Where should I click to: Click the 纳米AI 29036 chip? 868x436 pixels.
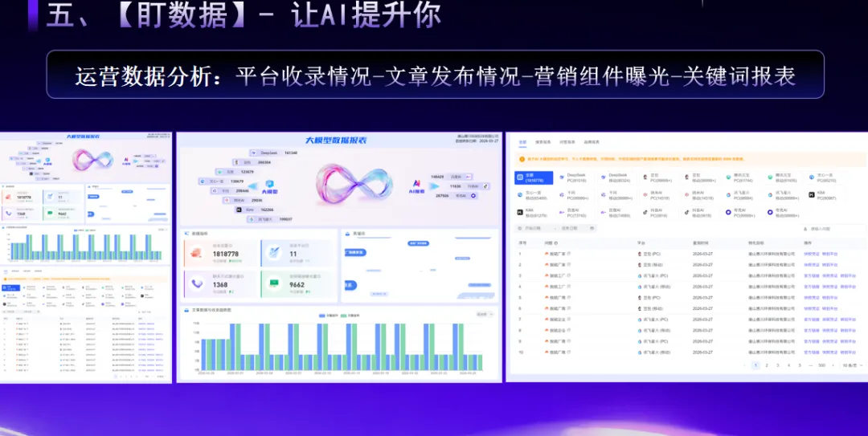(x=244, y=200)
